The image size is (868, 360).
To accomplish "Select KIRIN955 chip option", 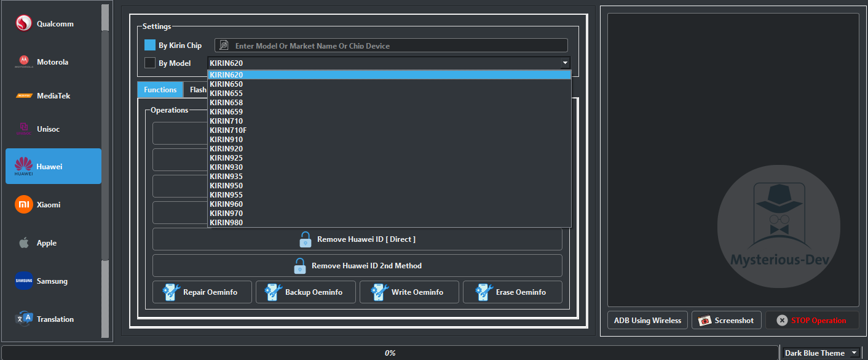I will [389, 195].
